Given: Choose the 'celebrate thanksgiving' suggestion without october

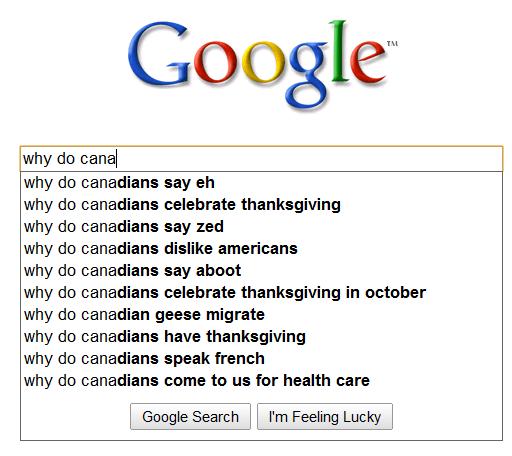Looking at the screenshot, I should click(261, 205).
